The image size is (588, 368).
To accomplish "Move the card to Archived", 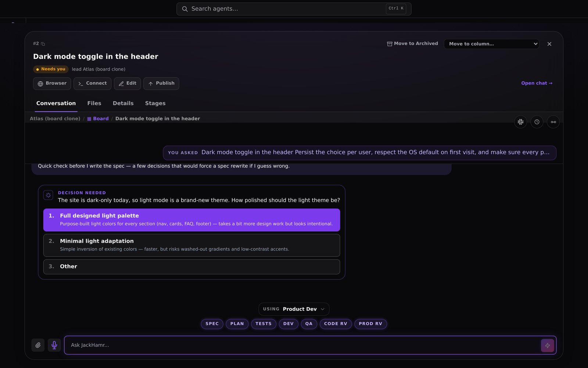I will (412, 44).
